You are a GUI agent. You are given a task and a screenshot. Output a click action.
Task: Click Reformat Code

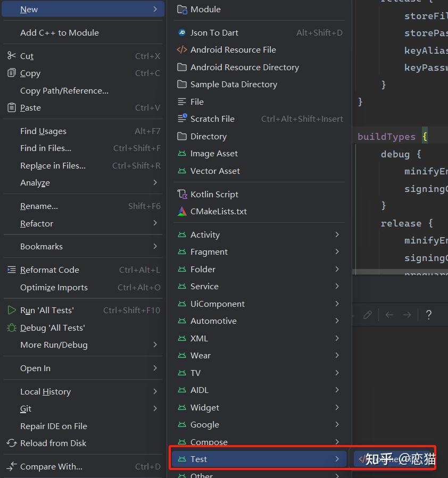point(51,270)
